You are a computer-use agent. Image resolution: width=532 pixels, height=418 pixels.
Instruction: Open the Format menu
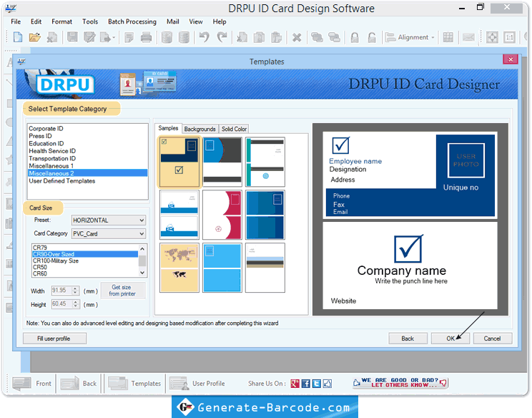61,21
